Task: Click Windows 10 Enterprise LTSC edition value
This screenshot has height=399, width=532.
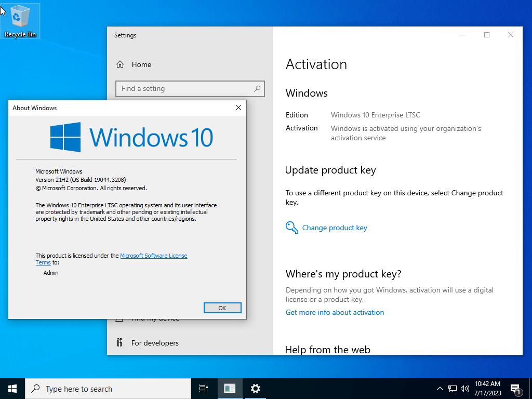Action: click(375, 115)
